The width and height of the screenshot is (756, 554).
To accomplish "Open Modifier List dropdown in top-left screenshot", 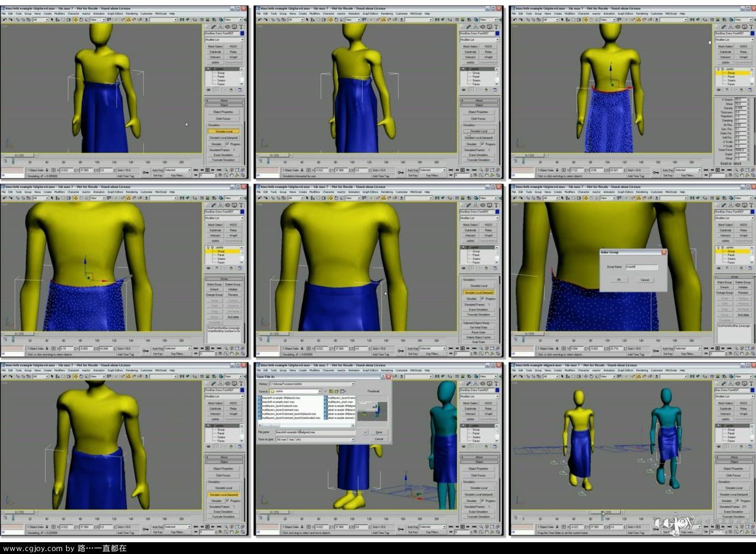I will (x=224, y=40).
